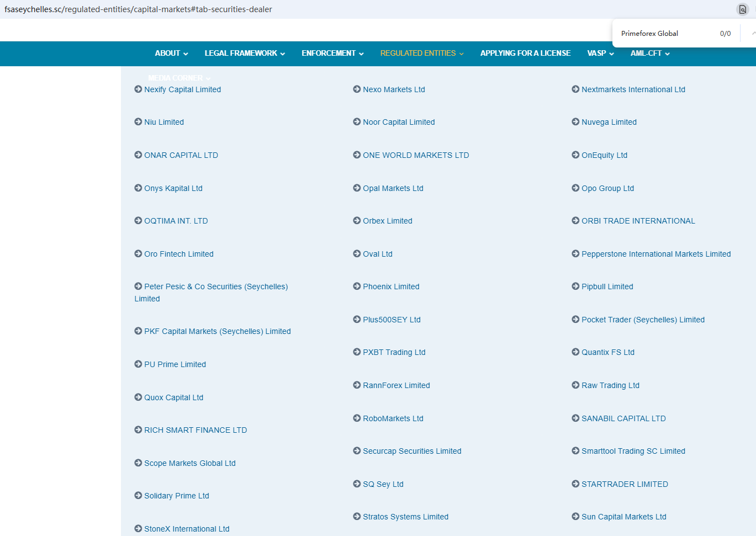The height and width of the screenshot is (536, 756).
Task: Click the arrow icon beside Nuvega Limited
Action: [x=575, y=121]
